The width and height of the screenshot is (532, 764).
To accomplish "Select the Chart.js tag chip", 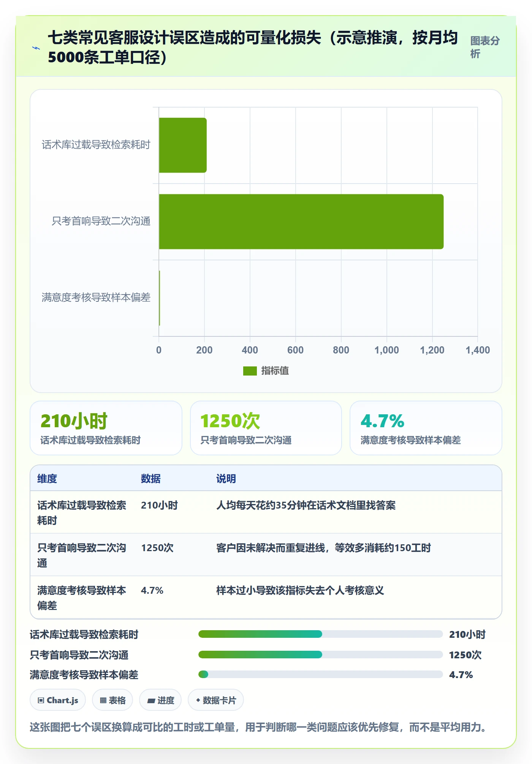I will 58,700.
